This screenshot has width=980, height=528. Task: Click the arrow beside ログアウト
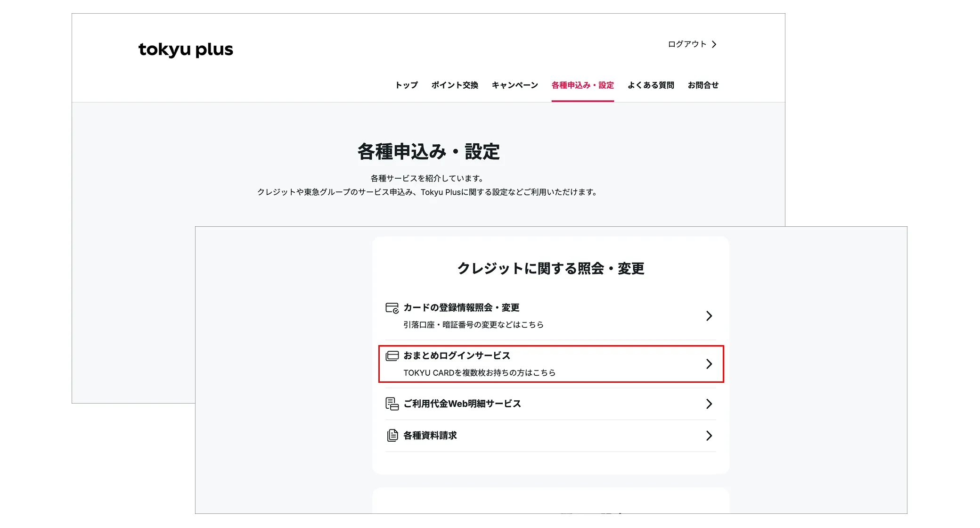click(715, 44)
